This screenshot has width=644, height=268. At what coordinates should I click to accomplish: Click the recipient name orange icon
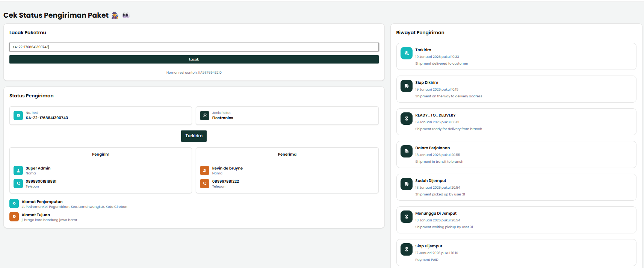[204, 171]
